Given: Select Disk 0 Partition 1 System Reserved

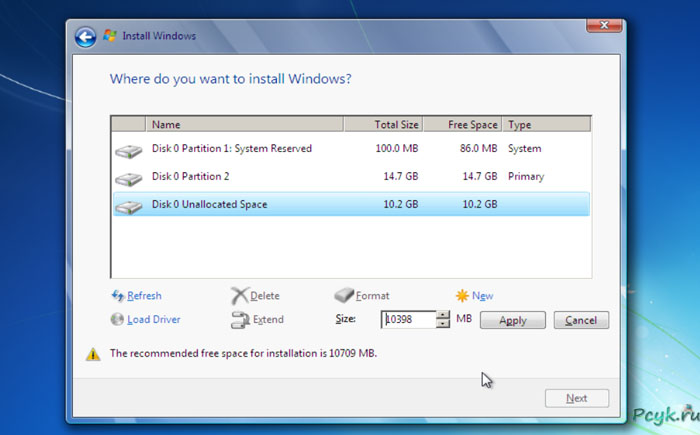Looking at the screenshot, I should (231, 149).
